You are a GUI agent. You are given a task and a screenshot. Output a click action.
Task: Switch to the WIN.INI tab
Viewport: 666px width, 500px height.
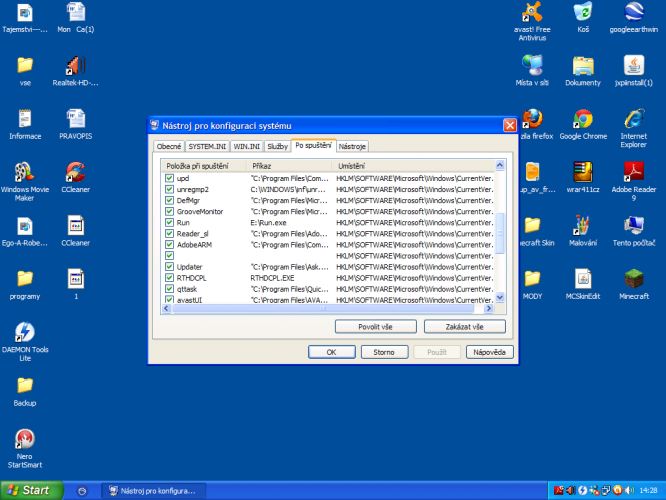coord(246,146)
